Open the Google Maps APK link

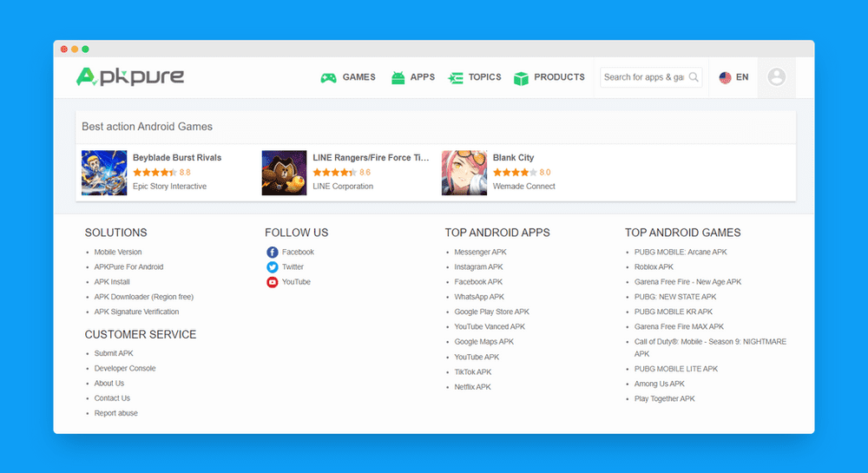[x=483, y=341]
